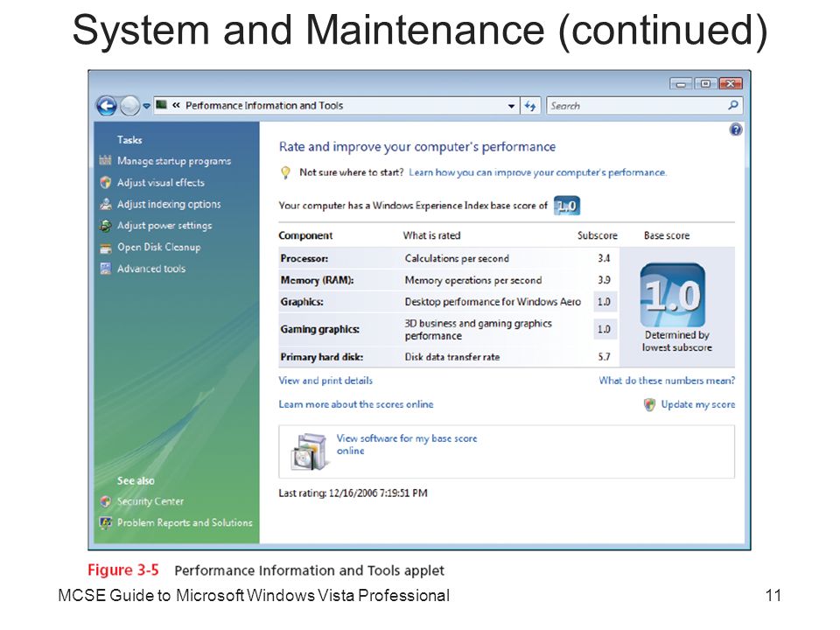Image resolution: width=840 pixels, height=630 pixels.
Task: Open What do these numbers mean? link
Action: click(x=667, y=381)
